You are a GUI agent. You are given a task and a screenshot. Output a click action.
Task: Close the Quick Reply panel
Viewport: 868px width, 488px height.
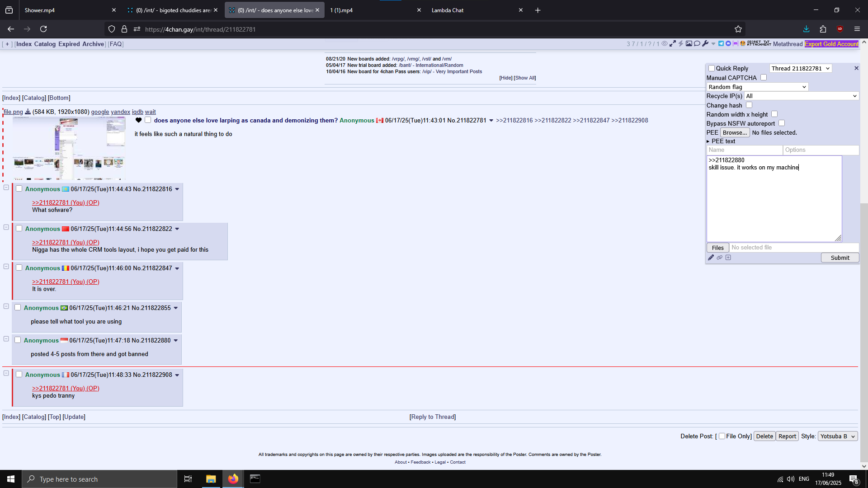point(856,68)
